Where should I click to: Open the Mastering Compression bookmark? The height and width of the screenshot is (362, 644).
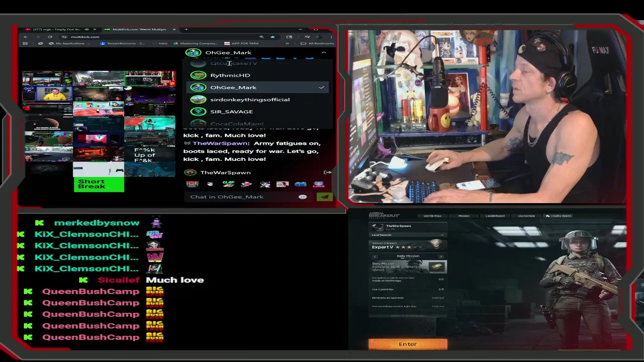(x=196, y=43)
